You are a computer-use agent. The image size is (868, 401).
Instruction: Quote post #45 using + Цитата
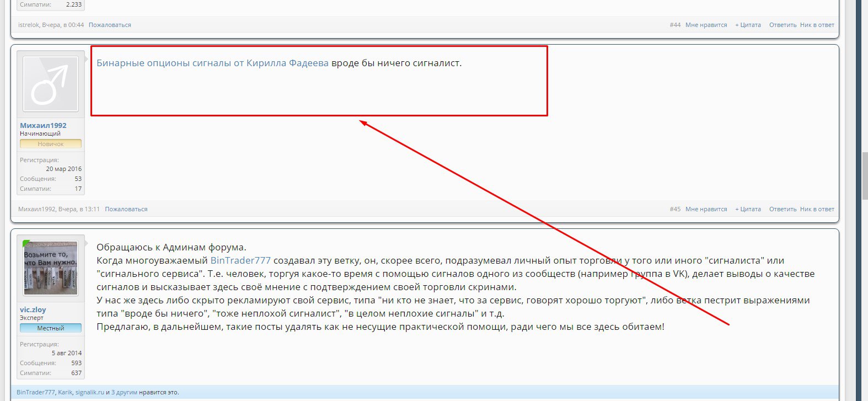[x=748, y=209]
